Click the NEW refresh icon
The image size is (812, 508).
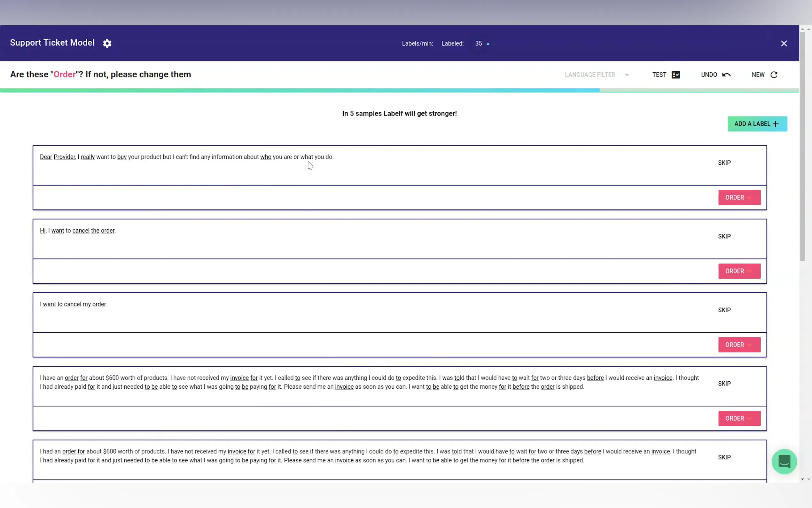click(x=774, y=75)
